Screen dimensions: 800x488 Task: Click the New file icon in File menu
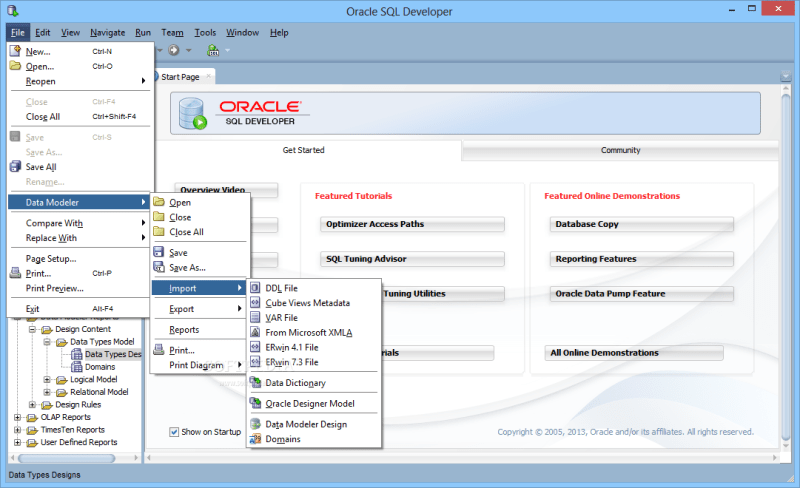(15, 51)
